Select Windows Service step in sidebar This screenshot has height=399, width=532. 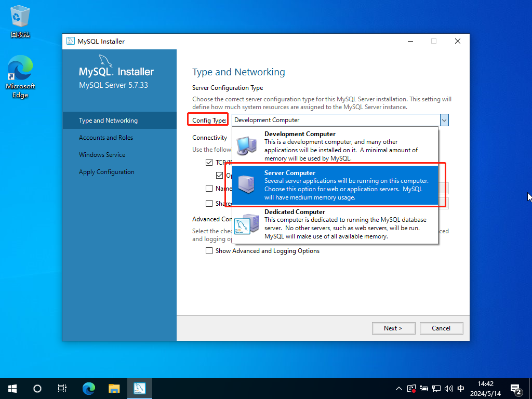click(x=102, y=155)
